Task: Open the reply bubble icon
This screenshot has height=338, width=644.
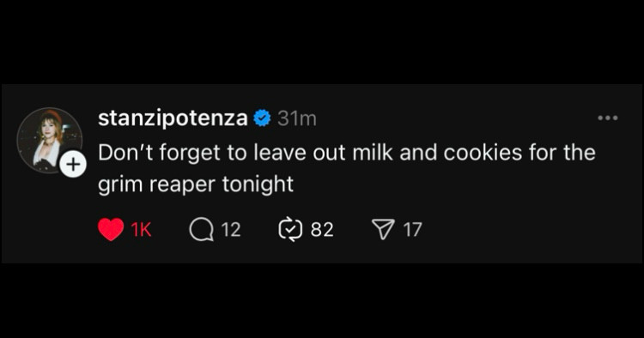Action: [x=202, y=229]
